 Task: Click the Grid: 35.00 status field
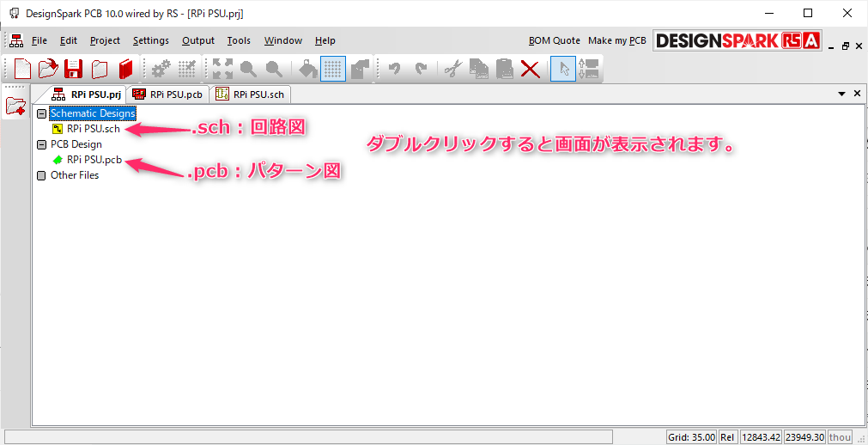[x=689, y=436]
